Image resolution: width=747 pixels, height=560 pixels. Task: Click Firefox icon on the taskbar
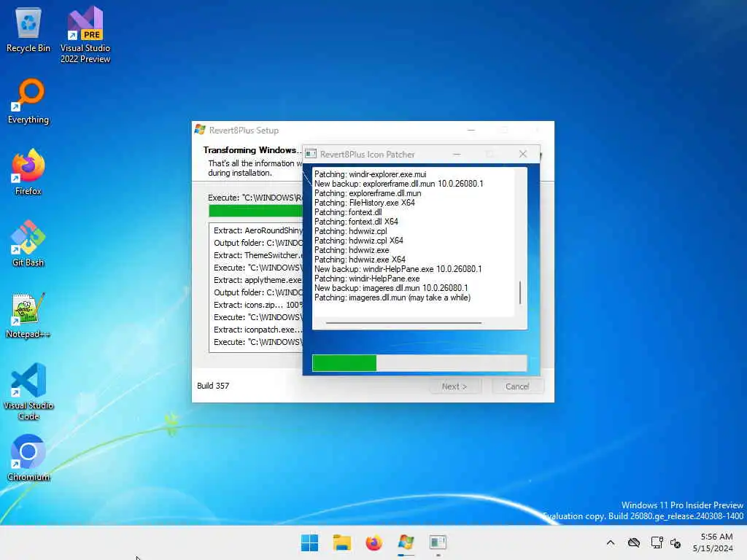click(374, 542)
